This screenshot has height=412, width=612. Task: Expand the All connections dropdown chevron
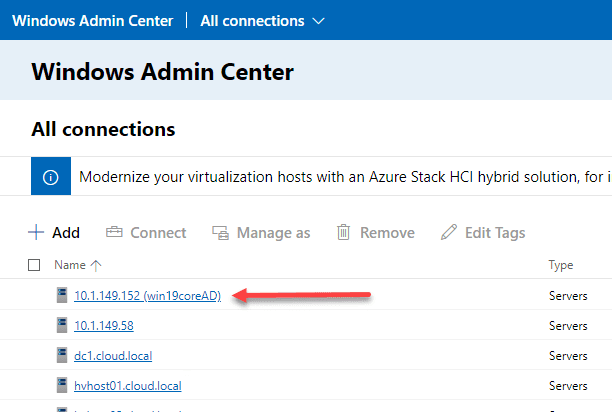(319, 20)
